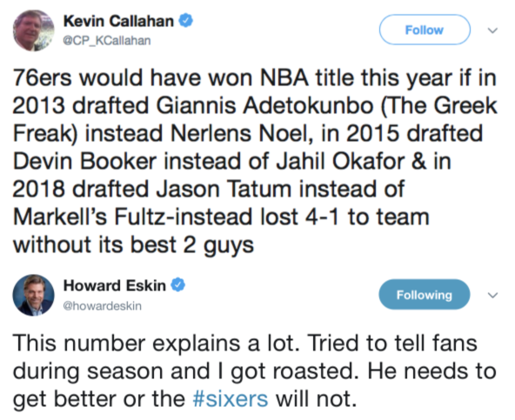The image size is (515, 420).
Task: Open Kevin Callahan's tweet about the 76ers draft picks
Action: tap(255, 161)
